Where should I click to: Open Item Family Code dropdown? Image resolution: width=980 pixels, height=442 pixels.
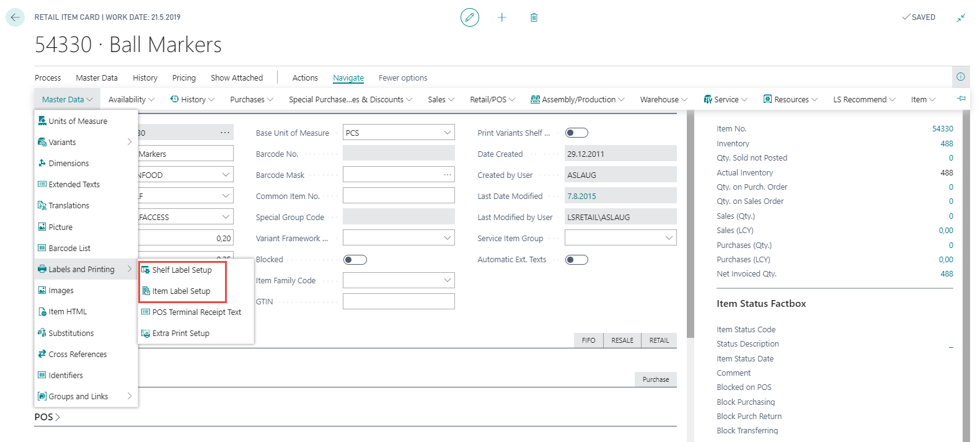tap(447, 280)
